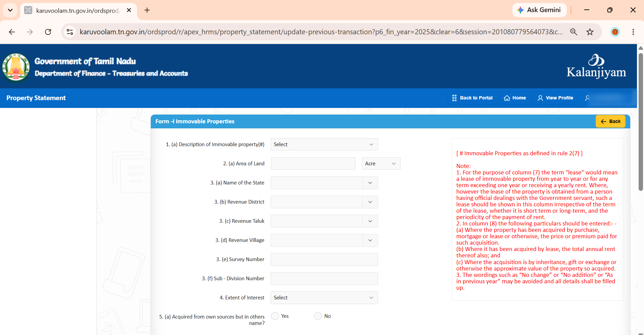Viewport: 644px width, 335px height.
Task: Open Chrome three-dot menu
Action: (633, 32)
